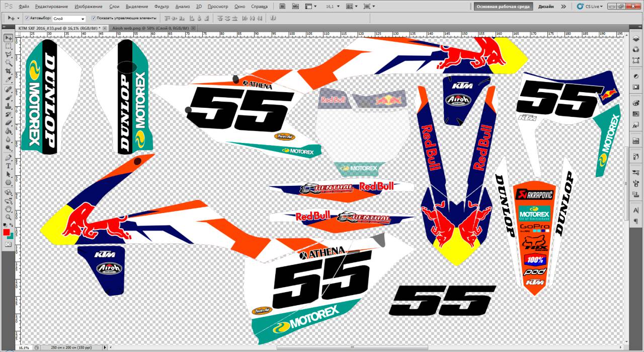
Task: Select the Shape tool
Action: click(9, 182)
